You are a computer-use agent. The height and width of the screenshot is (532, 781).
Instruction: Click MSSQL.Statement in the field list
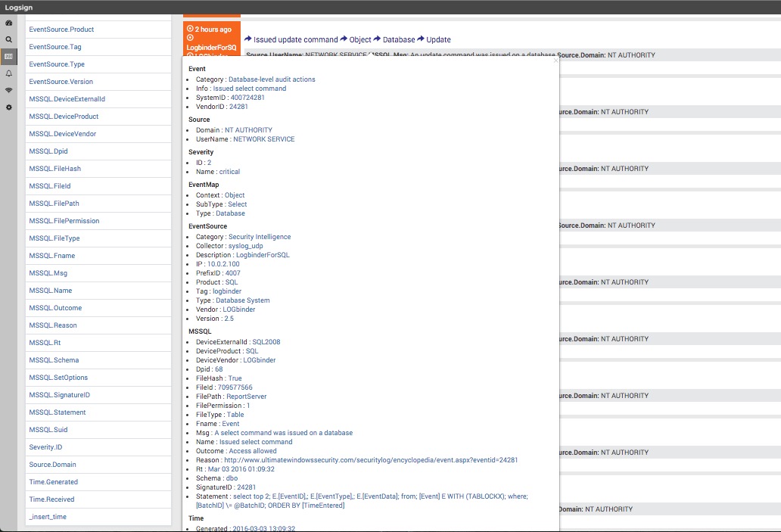coord(98,413)
